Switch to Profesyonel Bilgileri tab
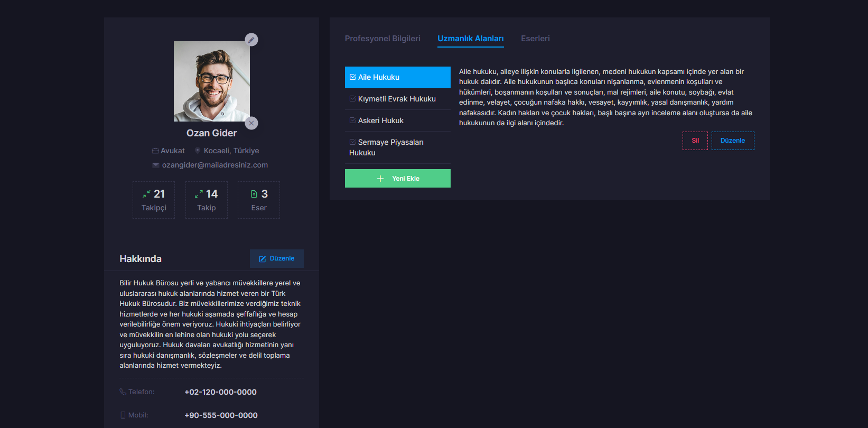Viewport: 868px width, 428px height. pyautogui.click(x=382, y=39)
